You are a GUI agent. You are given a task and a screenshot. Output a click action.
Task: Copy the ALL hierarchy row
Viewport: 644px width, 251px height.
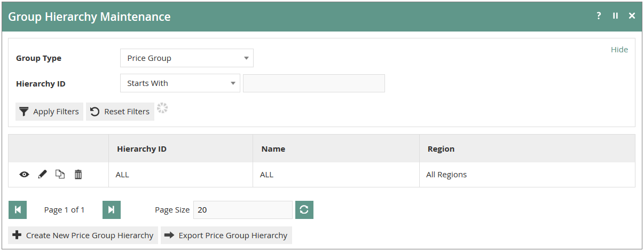[60, 175]
